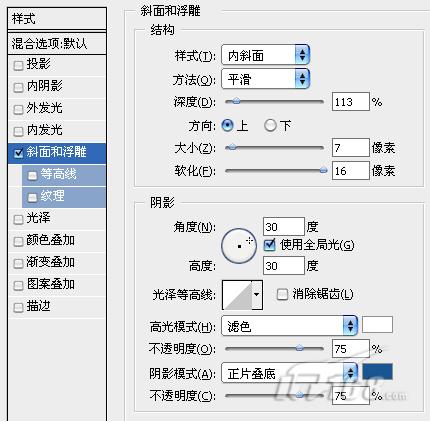
Task: Open the 样式 style dropdown (内斜面)
Action: [x=266, y=55]
